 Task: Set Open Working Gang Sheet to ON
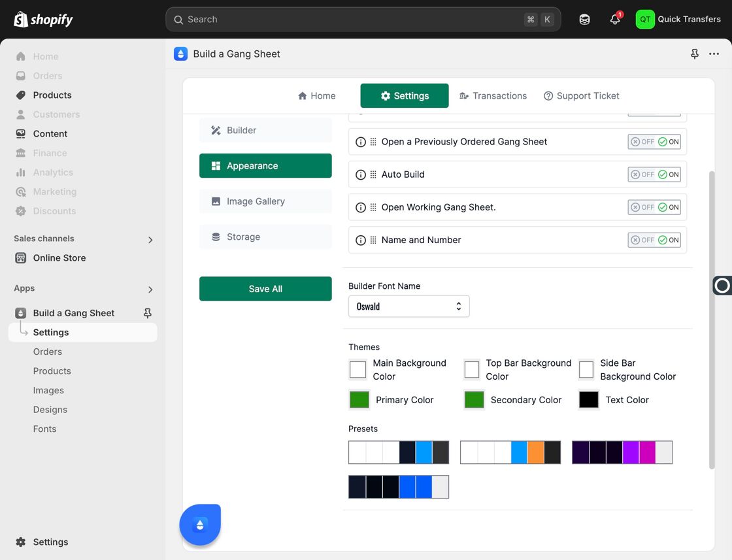coord(669,207)
